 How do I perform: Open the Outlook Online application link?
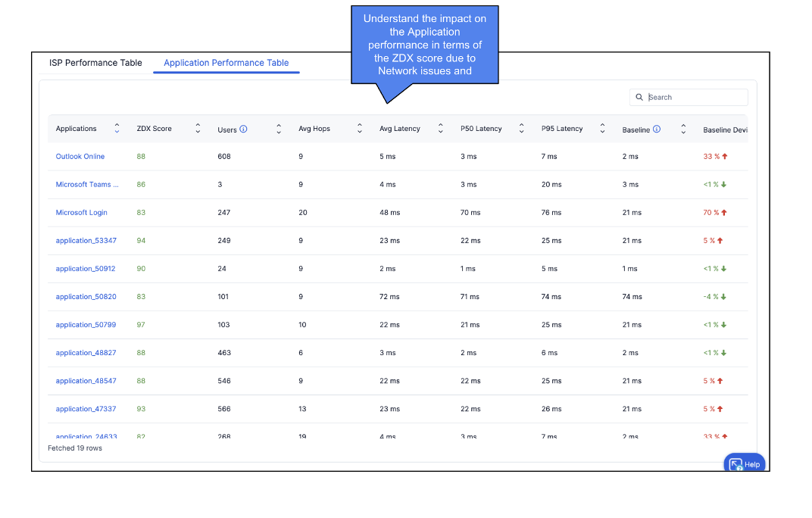pyautogui.click(x=80, y=157)
